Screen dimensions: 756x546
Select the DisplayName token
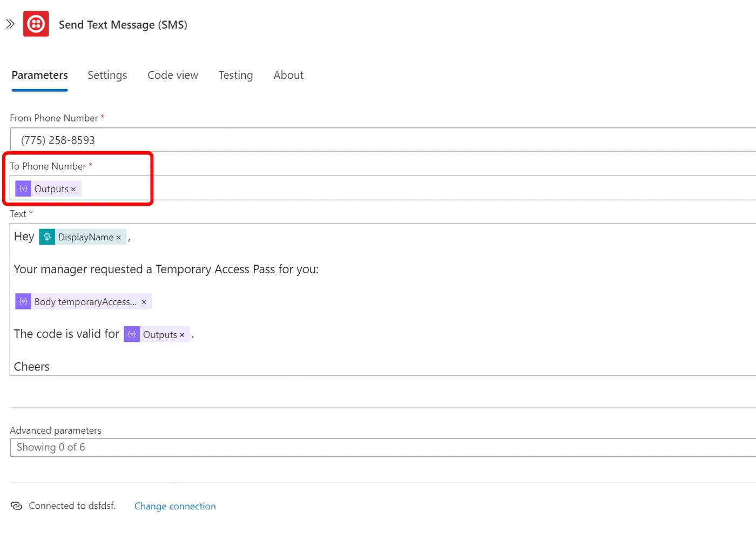pos(83,237)
